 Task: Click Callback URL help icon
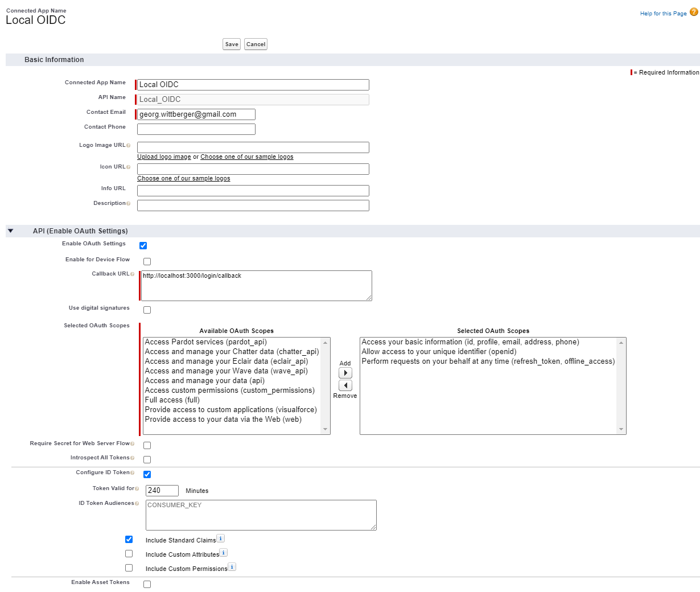point(132,274)
